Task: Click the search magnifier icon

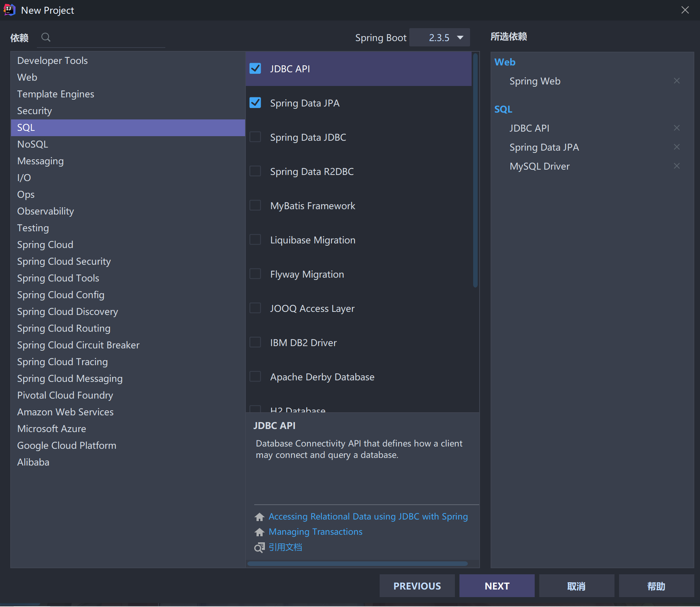Action: tap(46, 37)
